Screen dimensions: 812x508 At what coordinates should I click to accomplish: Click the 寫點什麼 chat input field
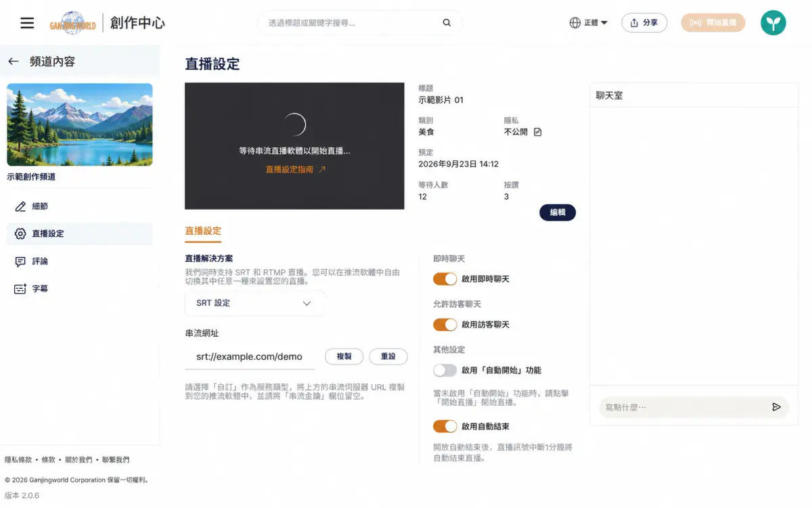coord(683,407)
